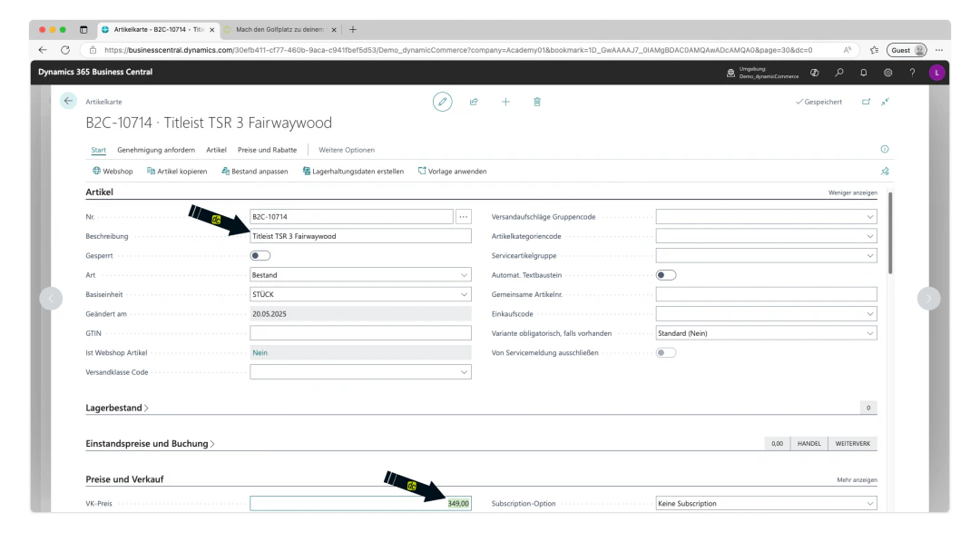Open the settings gear in Business Central
The image size is (980, 552).
[888, 73]
